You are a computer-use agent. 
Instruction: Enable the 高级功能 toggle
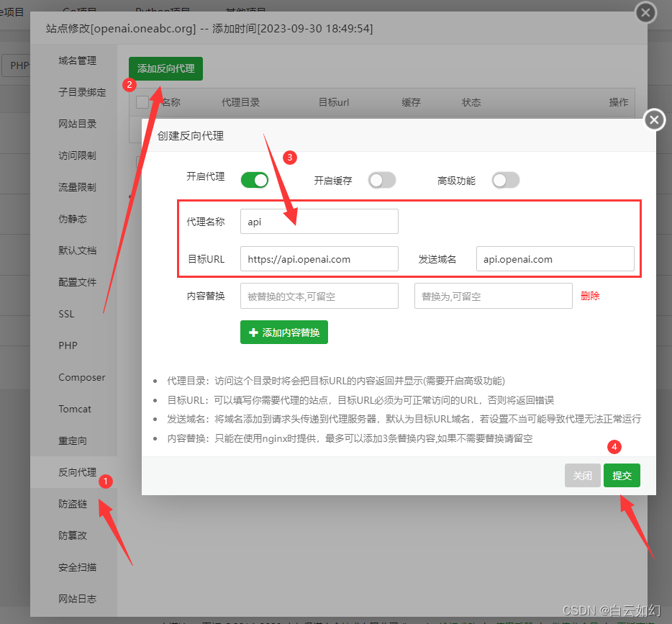[x=506, y=180]
